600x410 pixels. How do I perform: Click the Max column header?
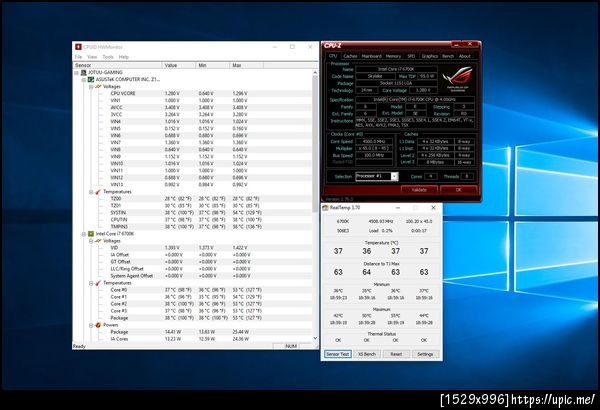pos(246,65)
